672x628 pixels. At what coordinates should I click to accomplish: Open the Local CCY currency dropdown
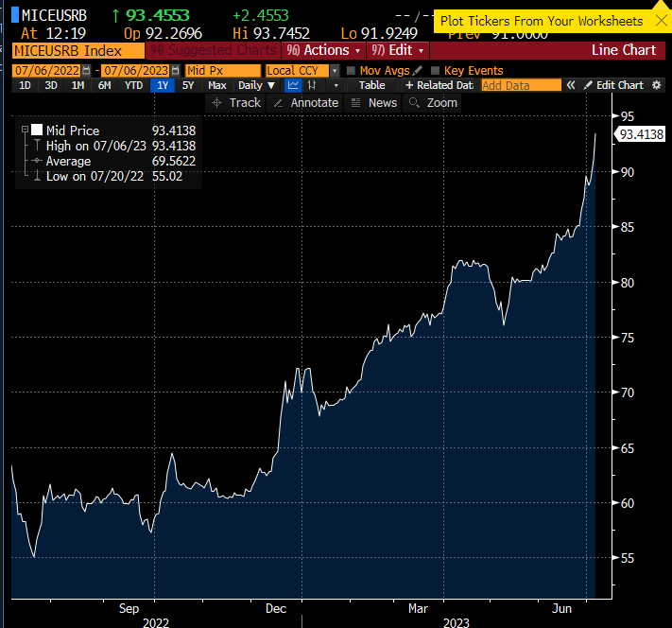point(336,71)
